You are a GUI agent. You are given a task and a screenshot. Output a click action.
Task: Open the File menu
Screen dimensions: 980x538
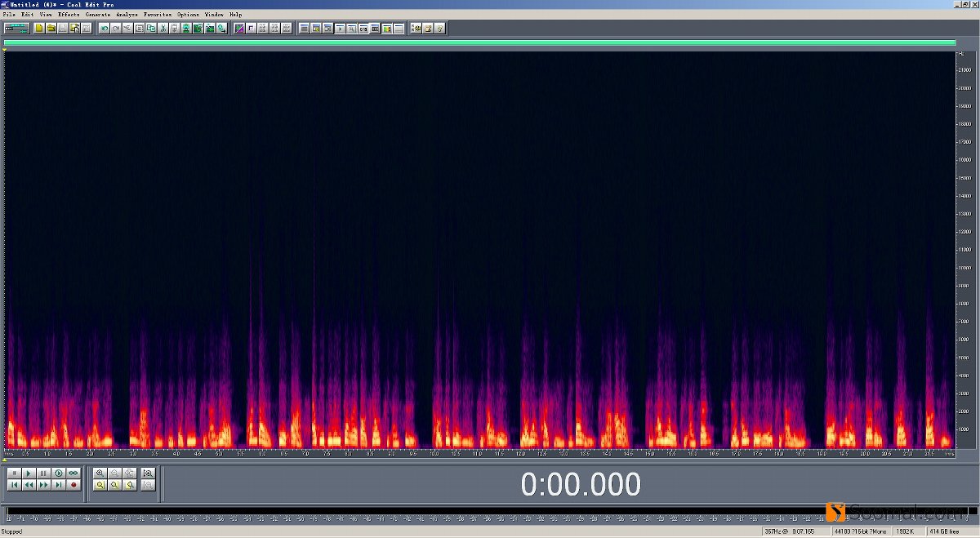(x=8, y=15)
